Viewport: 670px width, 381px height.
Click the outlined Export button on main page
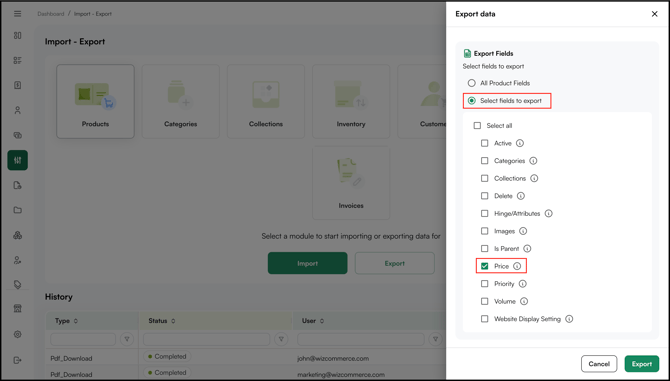[x=394, y=263]
